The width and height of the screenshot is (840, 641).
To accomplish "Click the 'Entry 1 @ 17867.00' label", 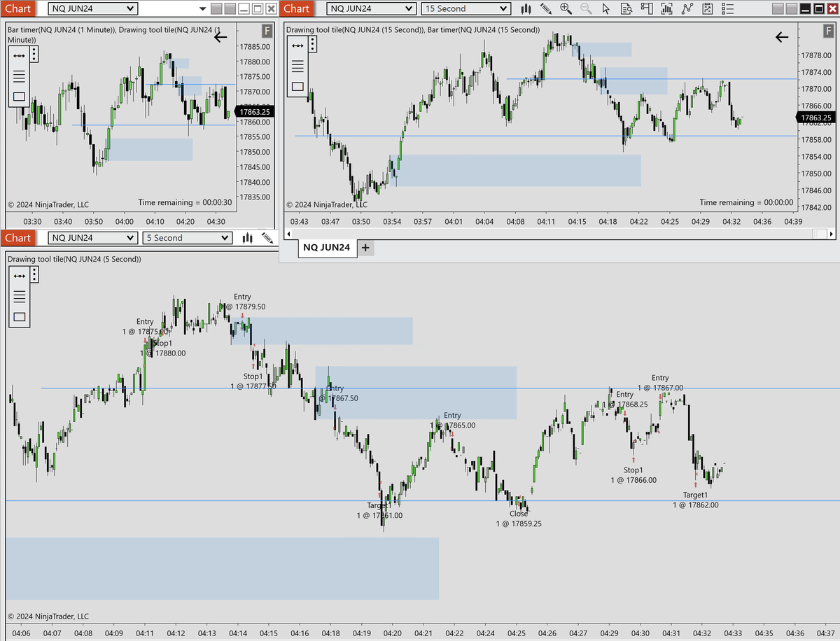I will (x=660, y=383).
